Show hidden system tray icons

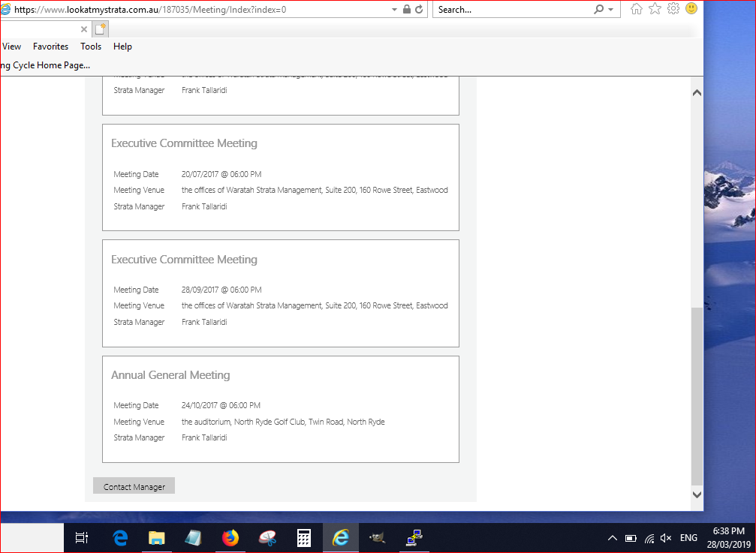click(612, 538)
